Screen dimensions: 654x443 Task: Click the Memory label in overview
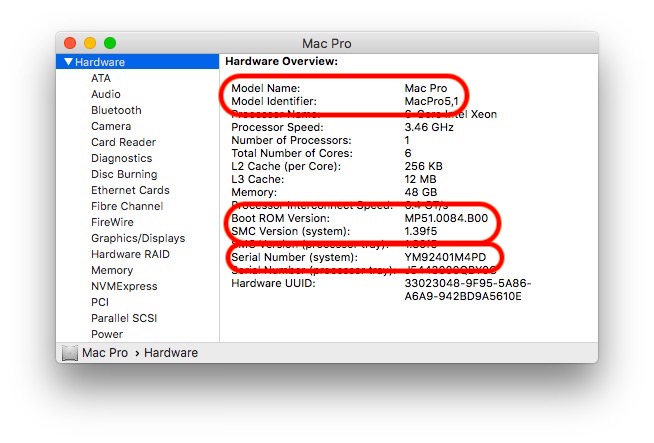pyautogui.click(x=254, y=192)
